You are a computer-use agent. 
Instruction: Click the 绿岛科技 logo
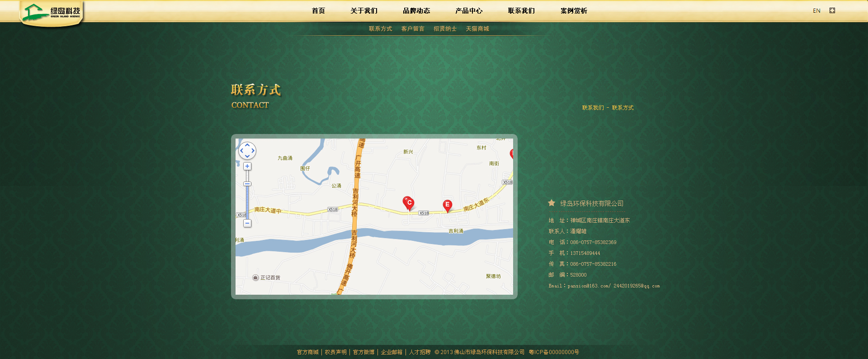click(x=52, y=12)
